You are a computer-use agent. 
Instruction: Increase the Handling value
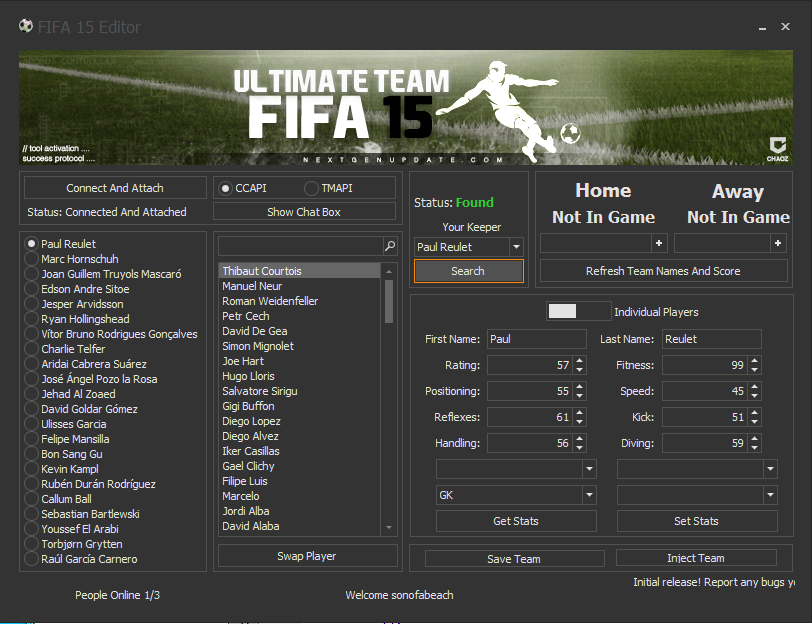(579, 438)
